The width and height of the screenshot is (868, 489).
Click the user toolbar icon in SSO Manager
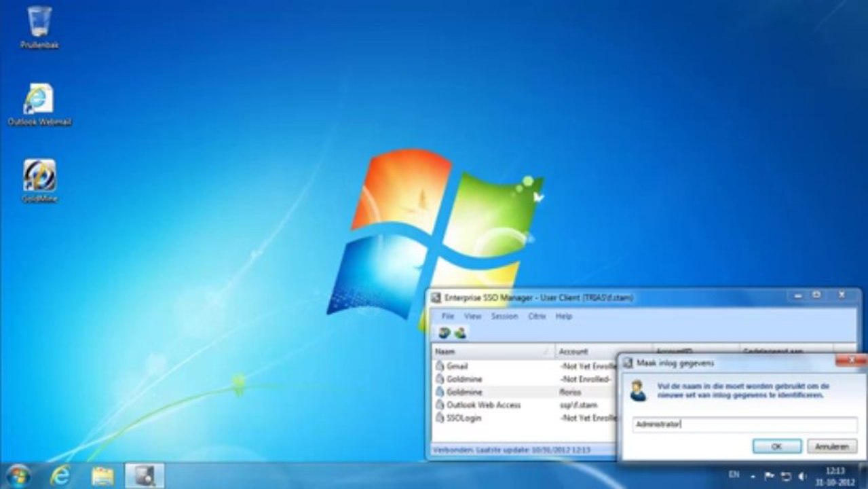coord(460,333)
